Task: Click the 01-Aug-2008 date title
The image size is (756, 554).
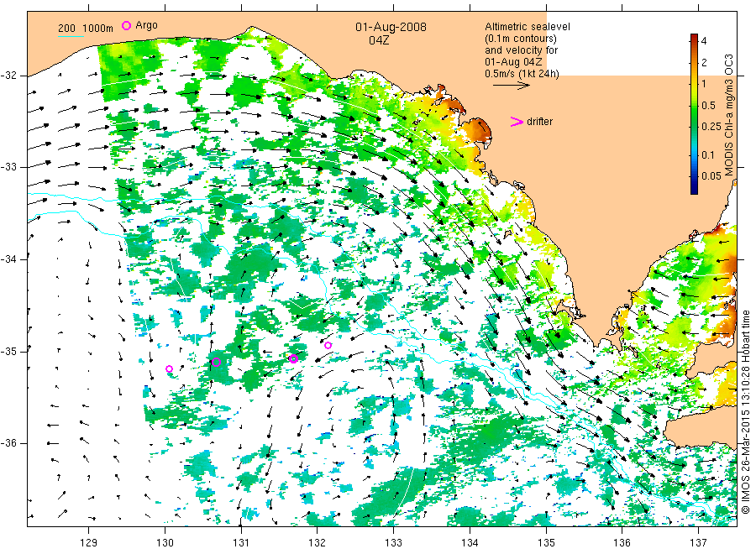Action: coord(391,27)
